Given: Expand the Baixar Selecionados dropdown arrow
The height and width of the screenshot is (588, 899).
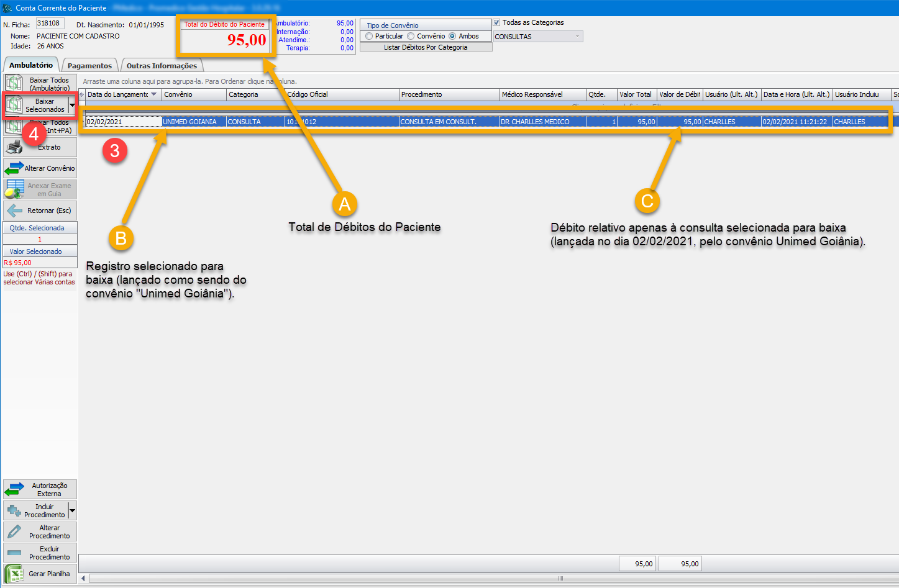Looking at the screenshot, I should [x=72, y=105].
